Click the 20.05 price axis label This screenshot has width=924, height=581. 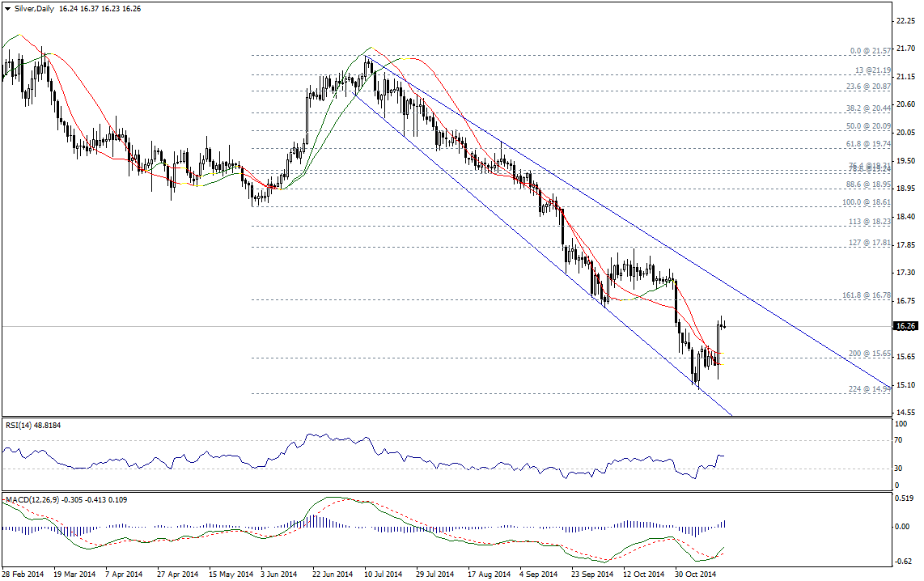pos(905,133)
